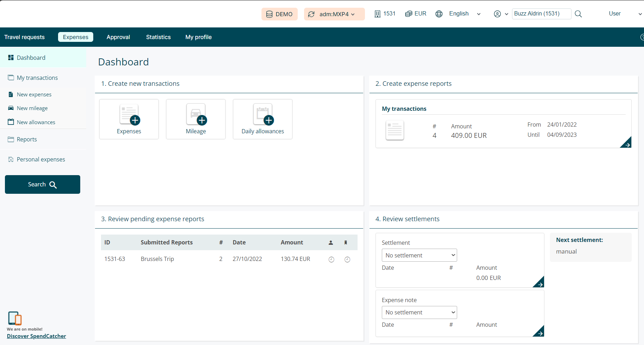Screen dimensions: 644x345
Task: Click the Daily allowances calendar icon
Action: point(263,115)
